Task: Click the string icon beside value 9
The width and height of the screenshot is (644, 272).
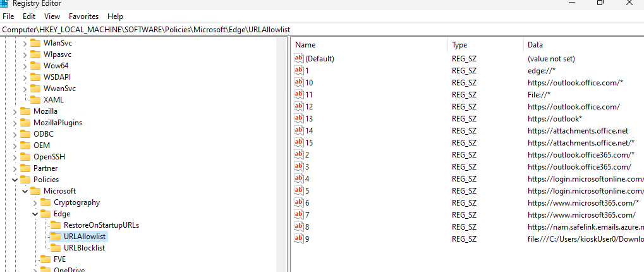Action: pos(300,238)
